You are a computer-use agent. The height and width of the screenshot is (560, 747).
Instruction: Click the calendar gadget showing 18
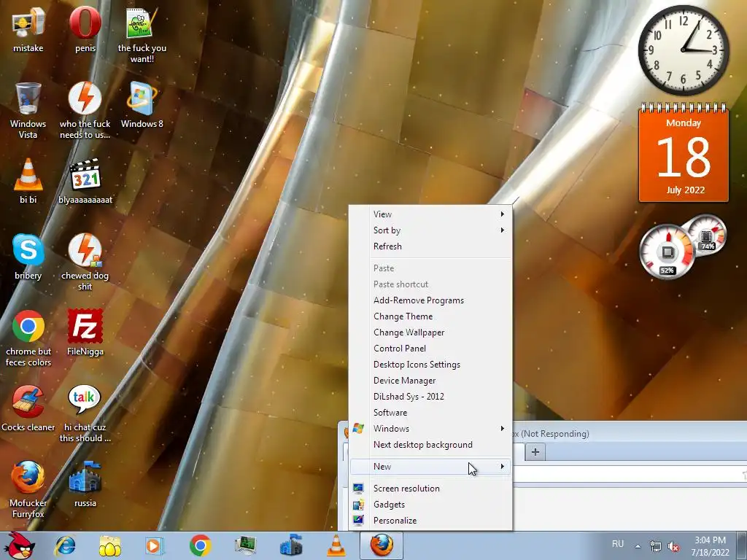click(x=684, y=153)
